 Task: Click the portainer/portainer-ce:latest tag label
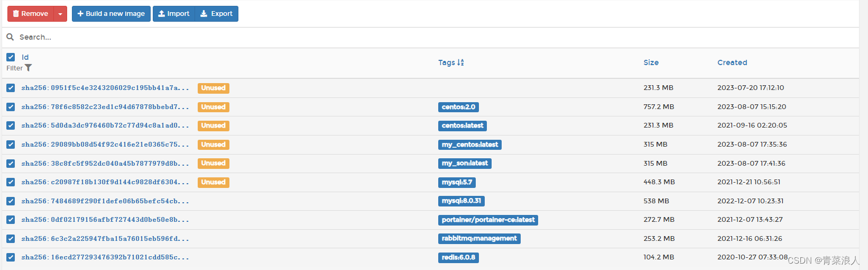pyautogui.click(x=488, y=220)
